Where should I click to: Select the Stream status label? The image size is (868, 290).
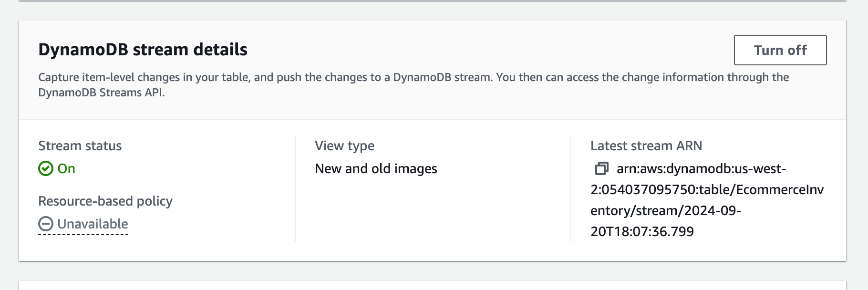click(x=80, y=145)
